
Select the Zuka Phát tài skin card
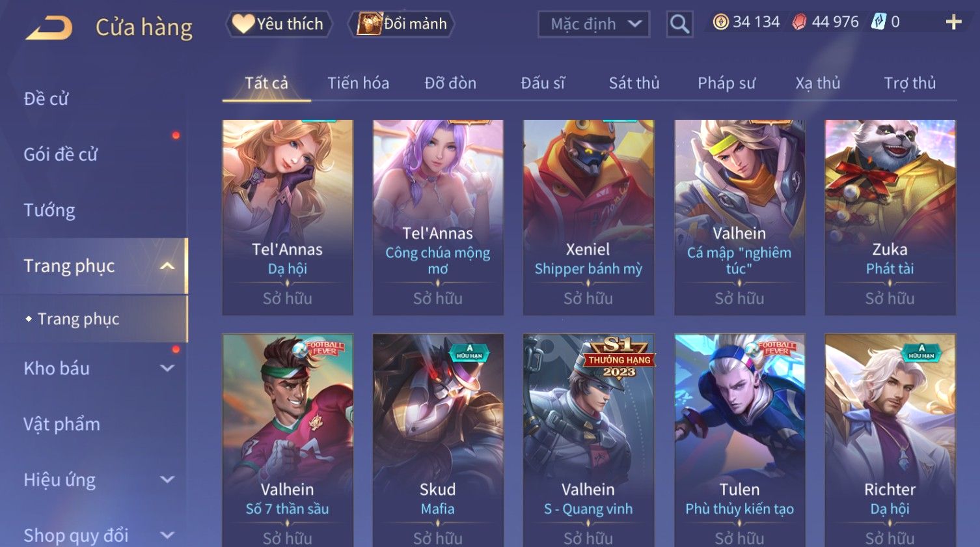(890, 217)
